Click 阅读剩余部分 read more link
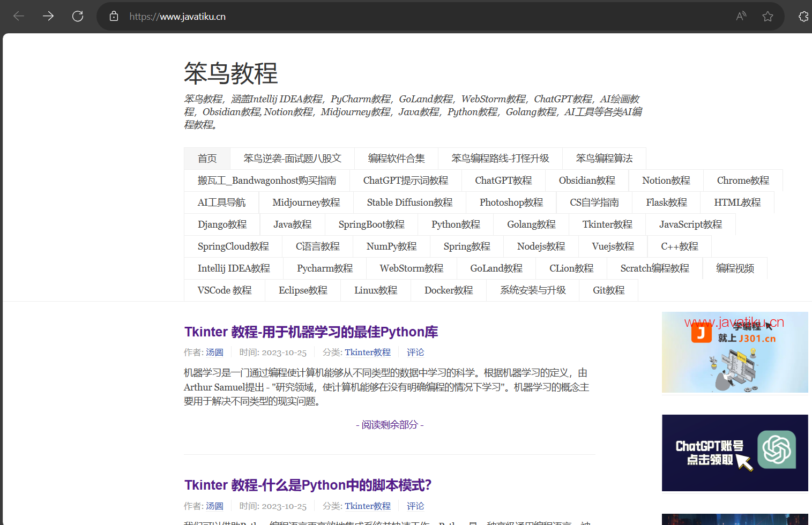The image size is (812, 525). [390, 425]
